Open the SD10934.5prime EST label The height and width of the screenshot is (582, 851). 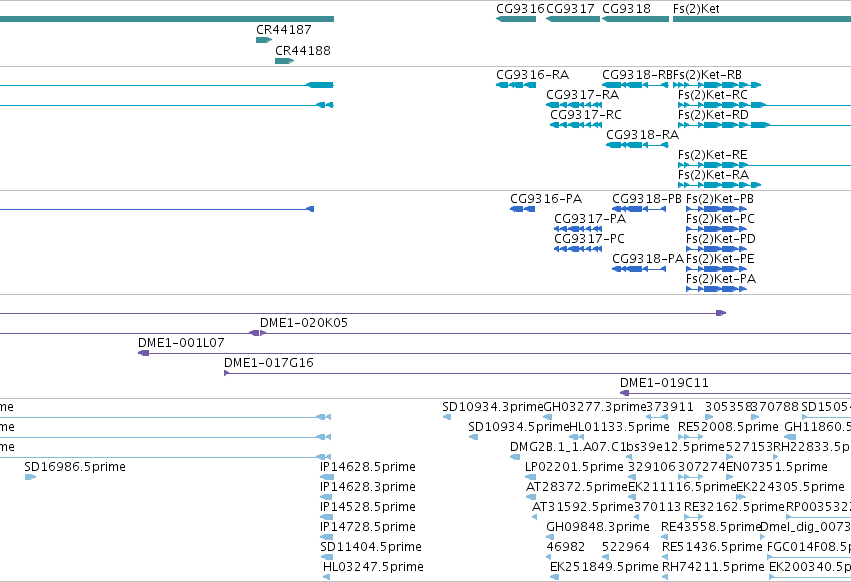tap(519, 427)
